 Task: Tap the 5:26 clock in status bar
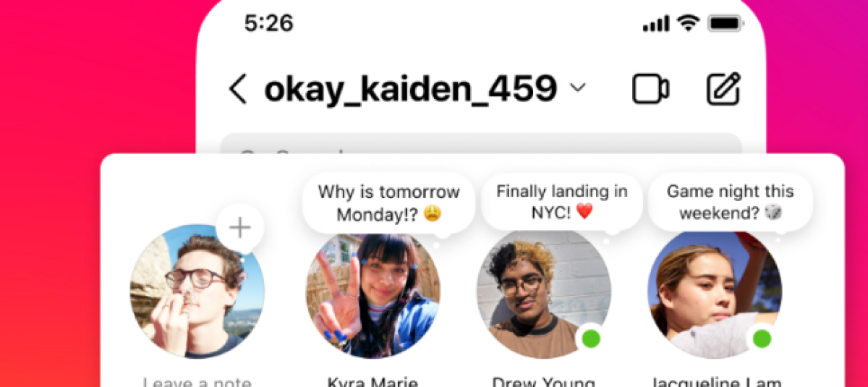coord(268,24)
